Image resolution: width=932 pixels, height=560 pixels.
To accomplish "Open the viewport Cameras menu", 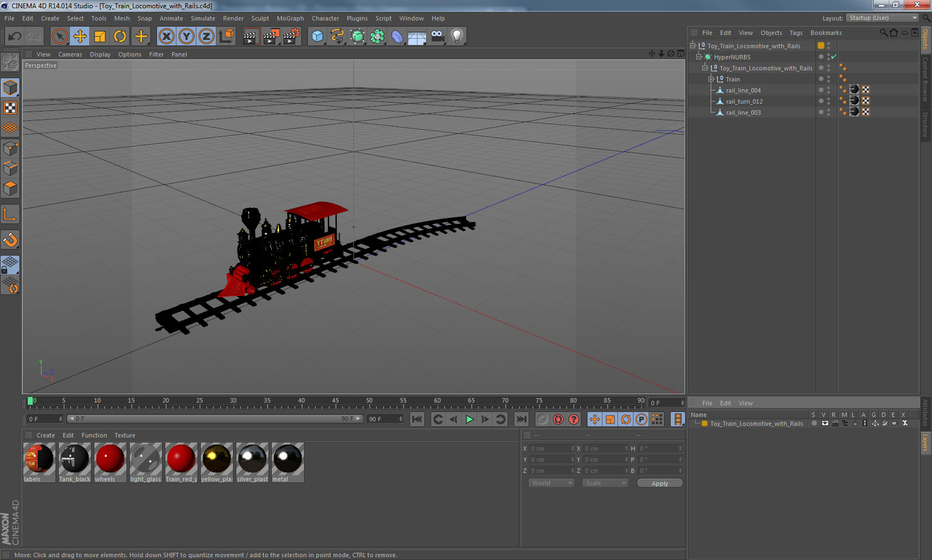I will 70,54.
